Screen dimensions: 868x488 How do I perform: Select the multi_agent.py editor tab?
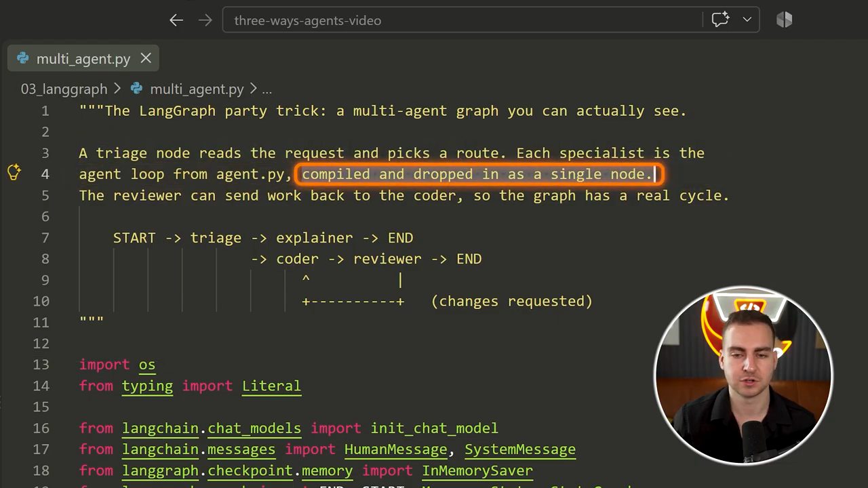point(83,59)
